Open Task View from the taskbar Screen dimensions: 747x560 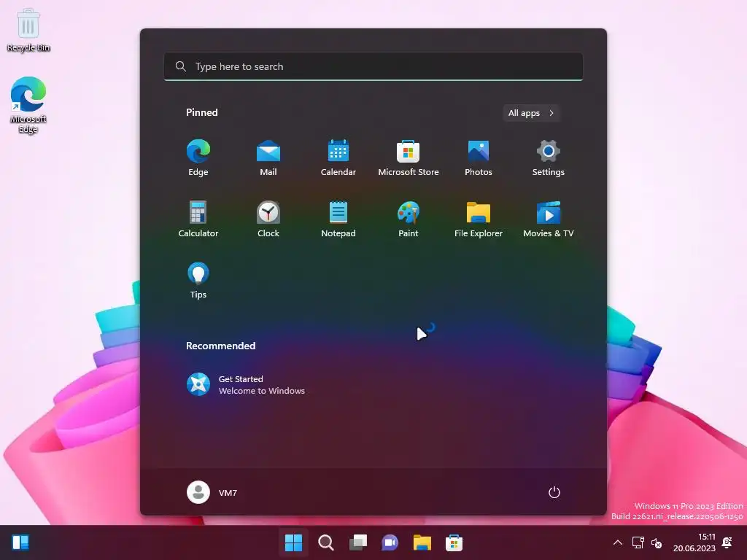click(x=357, y=542)
